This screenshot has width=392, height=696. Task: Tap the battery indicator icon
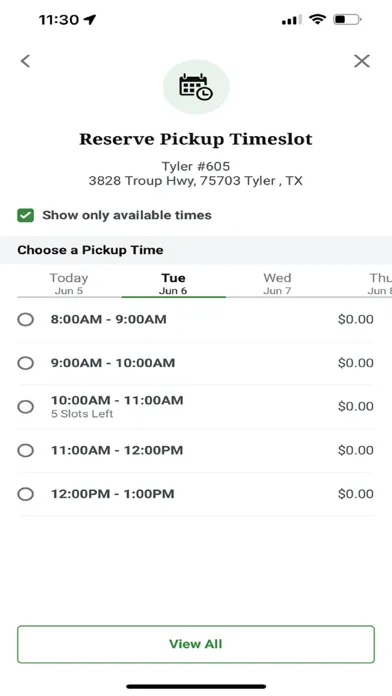pyautogui.click(x=348, y=20)
